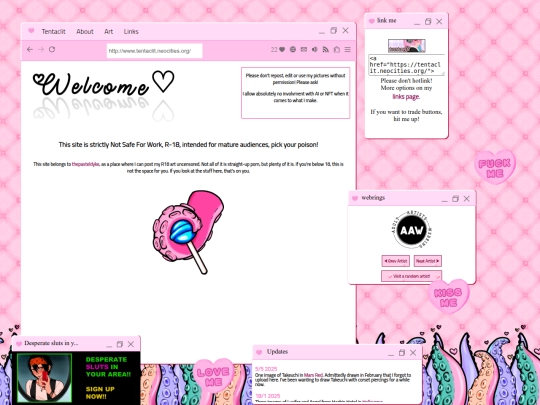Click the heart icon in the Tentaclit title bar

click(31, 31)
